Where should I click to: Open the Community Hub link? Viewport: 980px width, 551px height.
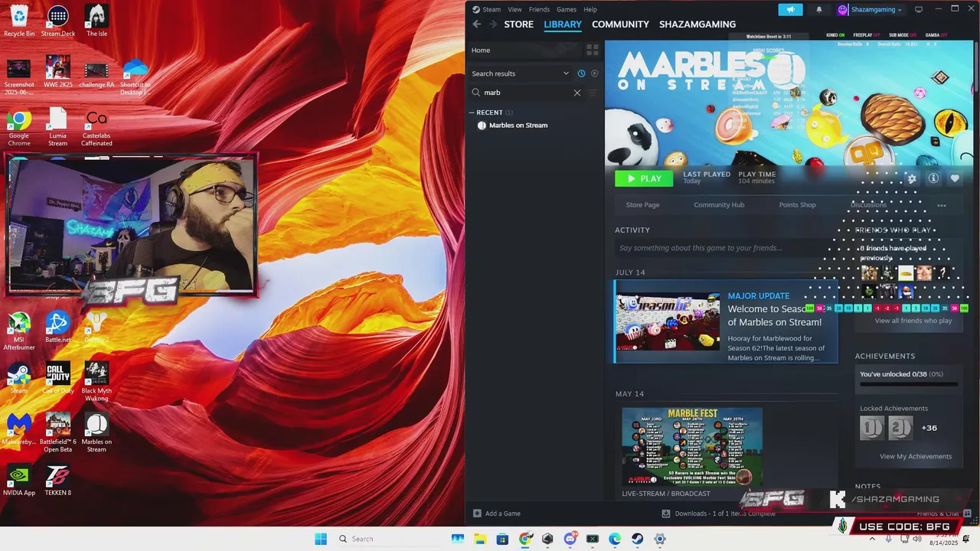click(719, 205)
